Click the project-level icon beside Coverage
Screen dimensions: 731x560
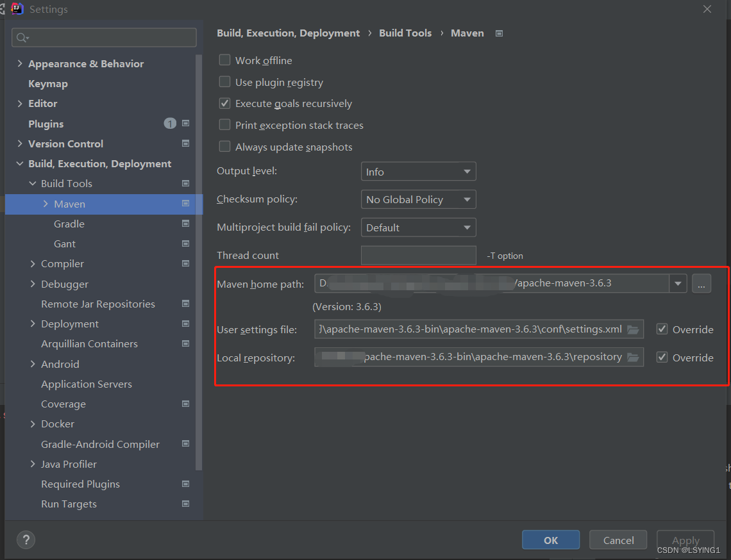tap(185, 404)
